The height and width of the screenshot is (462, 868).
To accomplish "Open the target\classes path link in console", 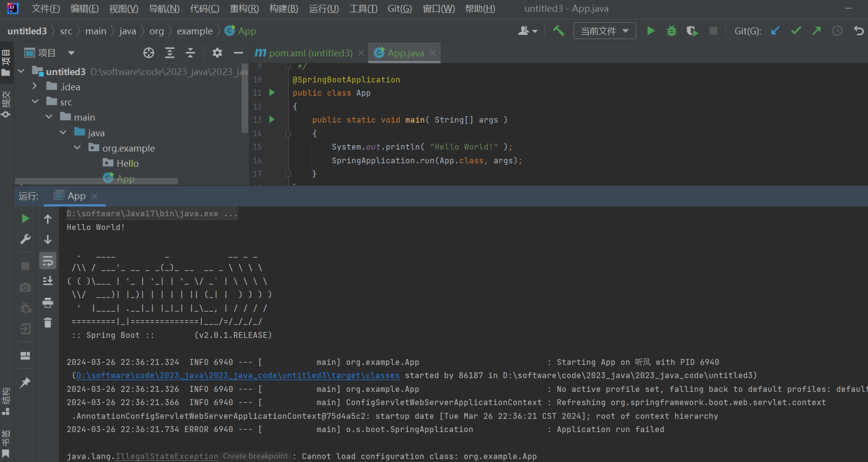I will pyautogui.click(x=238, y=376).
